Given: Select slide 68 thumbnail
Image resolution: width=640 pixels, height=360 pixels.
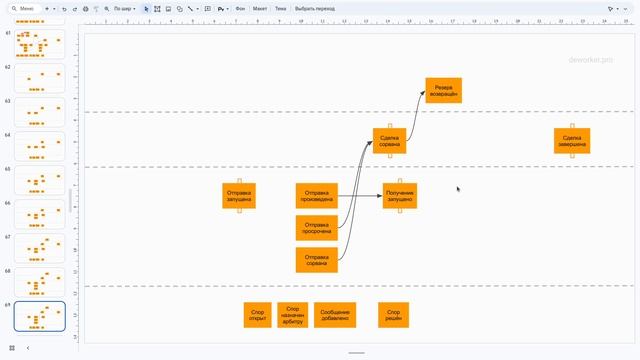Looking at the screenshot, I should (40, 282).
